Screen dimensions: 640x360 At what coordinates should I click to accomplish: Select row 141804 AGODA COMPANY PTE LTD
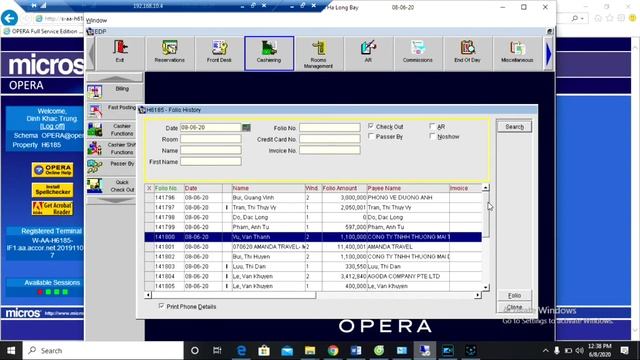click(x=313, y=276)
